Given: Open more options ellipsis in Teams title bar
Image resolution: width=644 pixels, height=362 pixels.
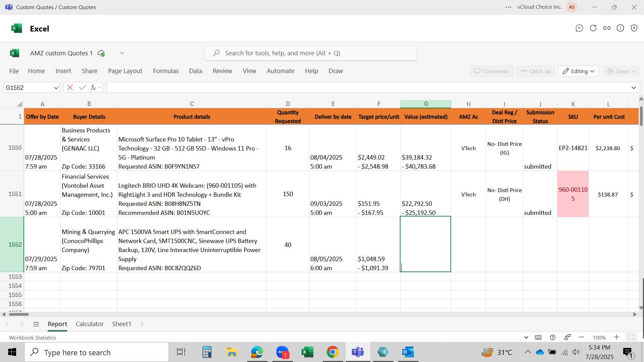Looking at the screenshot, I should [x=508, y=7].
